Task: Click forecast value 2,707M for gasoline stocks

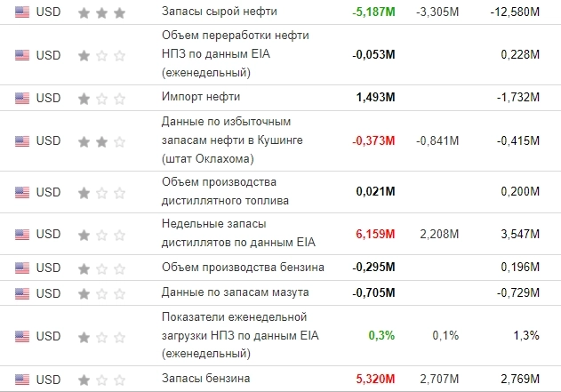Action: pyautogui.click(x=439, y=380)
